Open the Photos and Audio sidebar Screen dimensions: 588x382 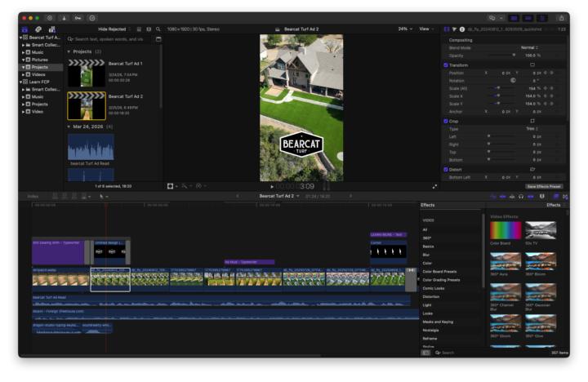point(38,29)
